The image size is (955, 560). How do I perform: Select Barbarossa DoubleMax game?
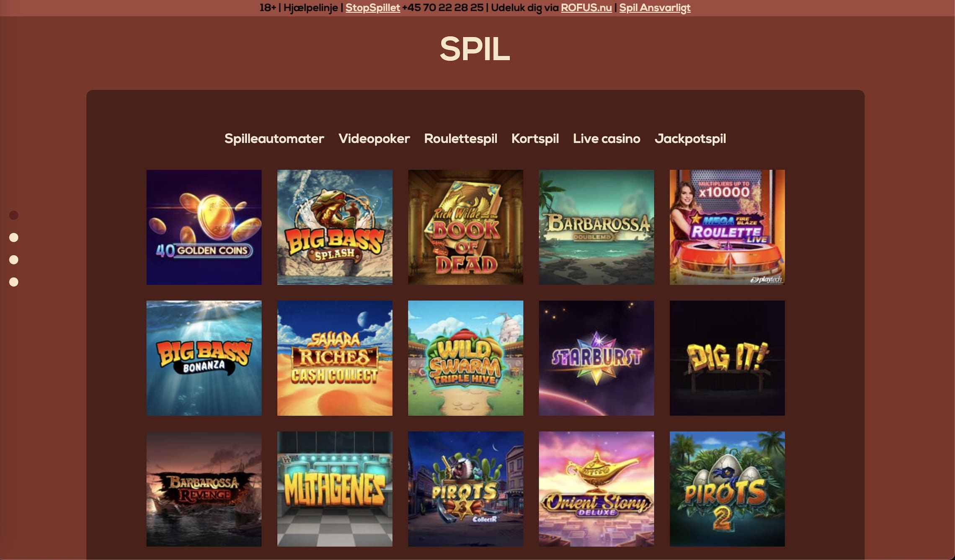tap(596, 227)
